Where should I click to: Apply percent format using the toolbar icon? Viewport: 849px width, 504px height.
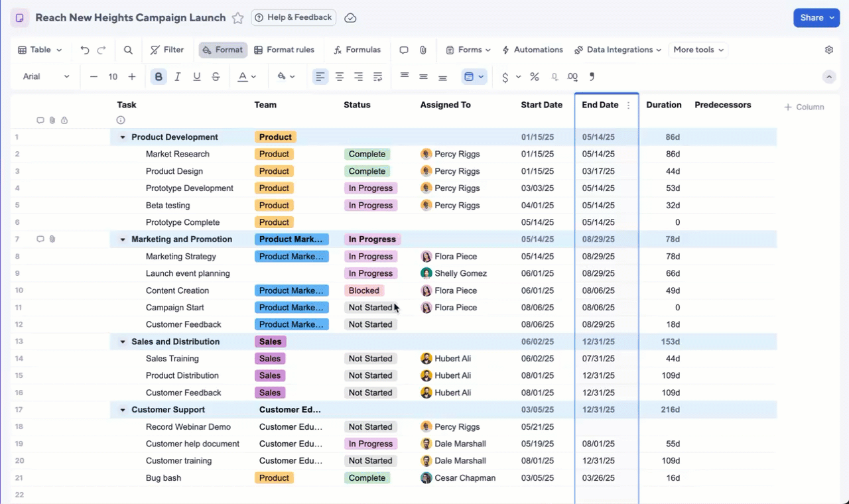coord(535,76)
